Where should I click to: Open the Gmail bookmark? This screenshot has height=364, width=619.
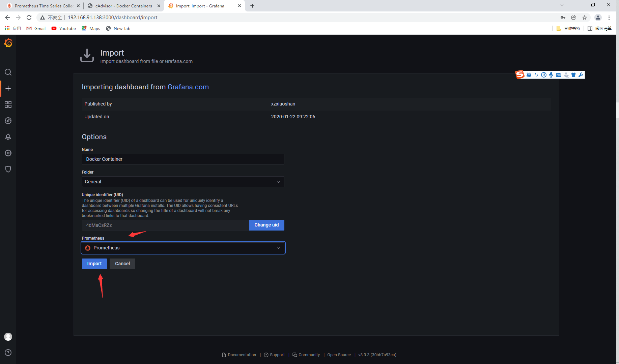click(x=36, y=28)
